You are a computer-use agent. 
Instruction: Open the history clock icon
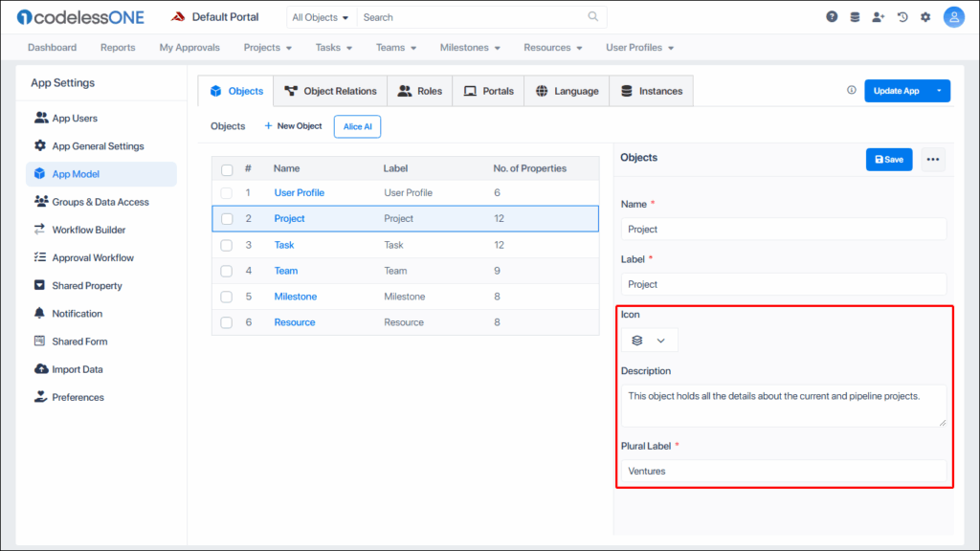(902, 17)
